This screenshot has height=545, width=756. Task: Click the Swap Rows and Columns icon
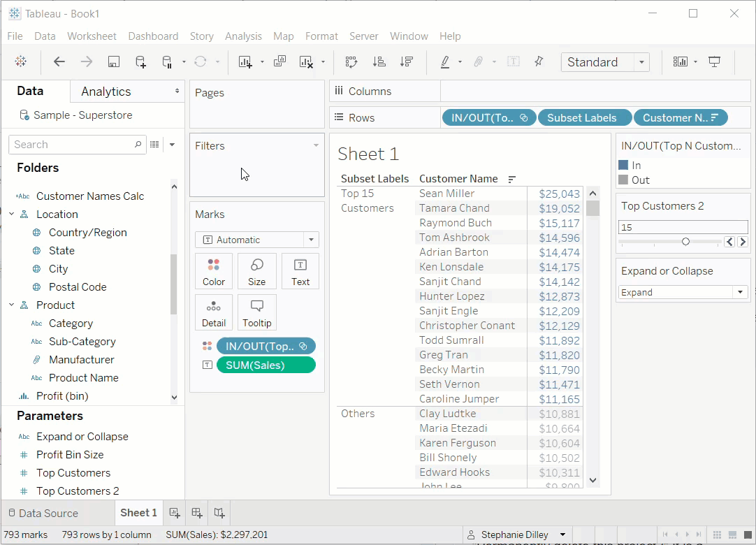pos(351,61)
